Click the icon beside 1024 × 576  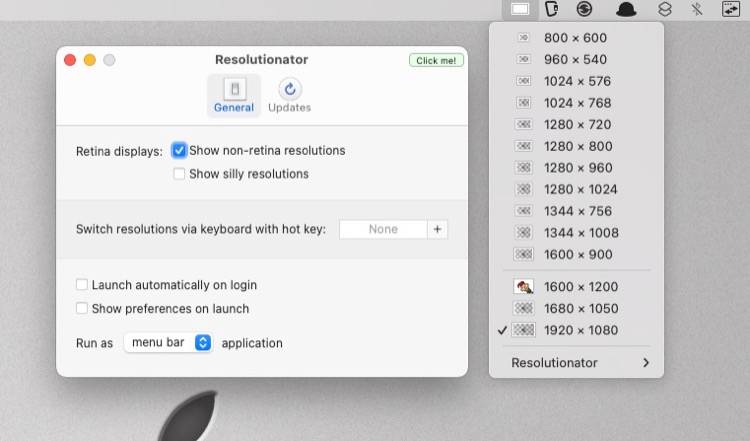tap(523, 81)
